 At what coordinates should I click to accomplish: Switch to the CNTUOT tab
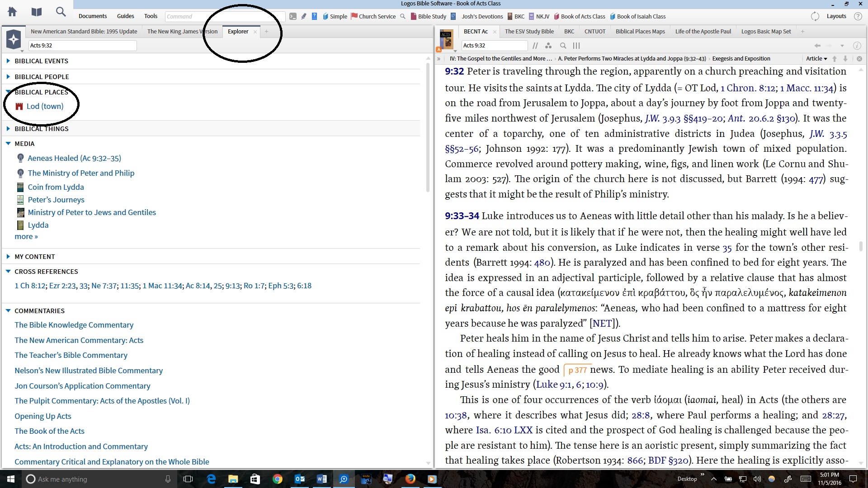tap(594, 32)
